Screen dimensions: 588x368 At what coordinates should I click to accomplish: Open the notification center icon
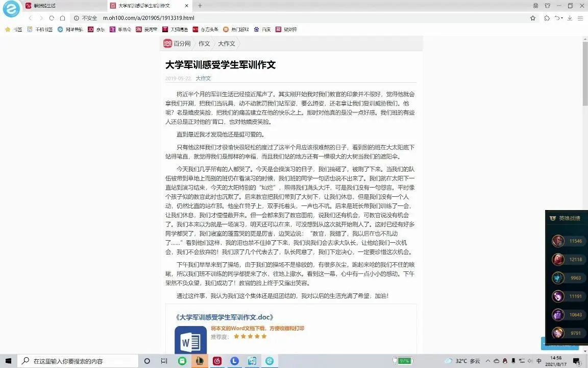577,361
